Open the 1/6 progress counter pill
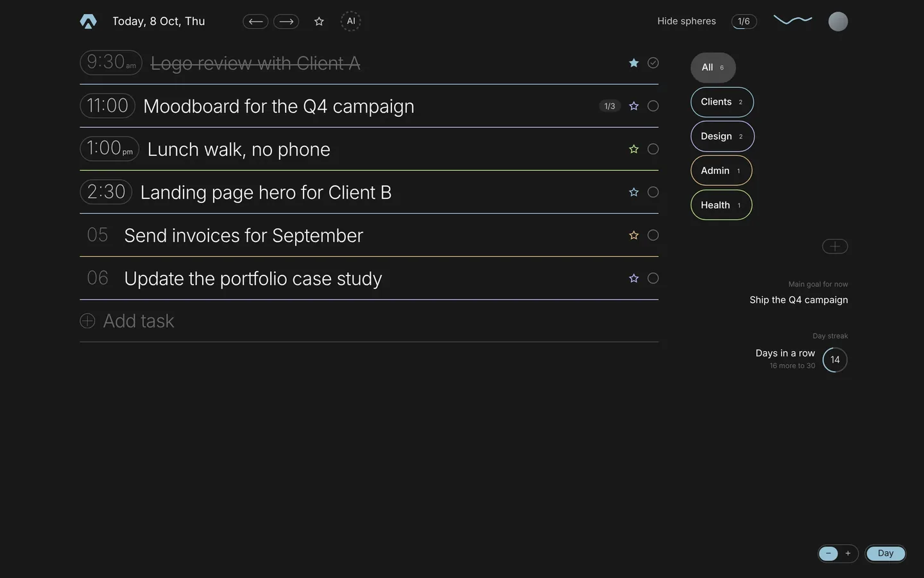 click(x=744, y=21)
